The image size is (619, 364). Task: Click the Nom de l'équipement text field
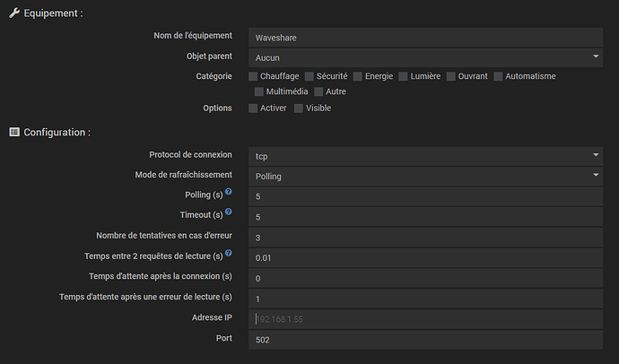424,37
